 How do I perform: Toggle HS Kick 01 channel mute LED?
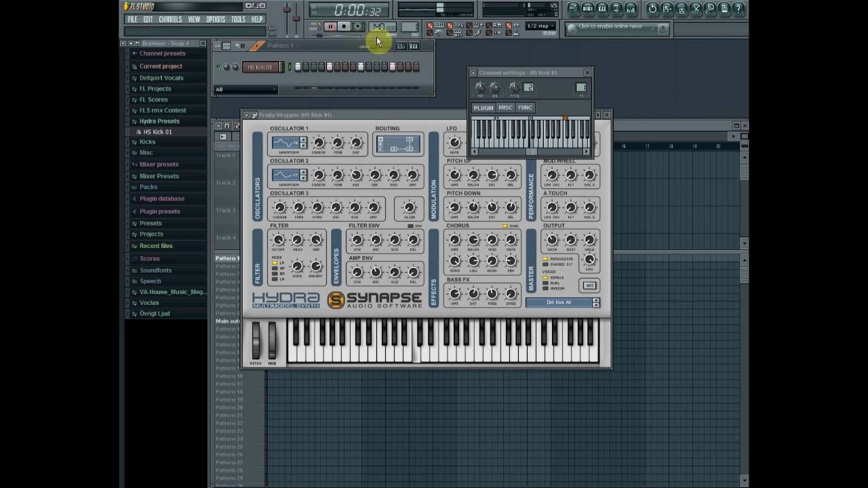218,67
